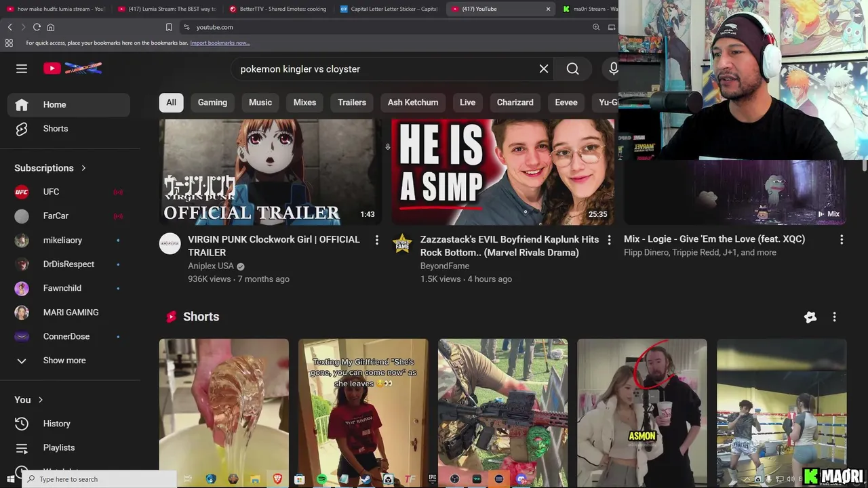Click the browser home icon
The image size is (868, 488).
tap(50, 27)
